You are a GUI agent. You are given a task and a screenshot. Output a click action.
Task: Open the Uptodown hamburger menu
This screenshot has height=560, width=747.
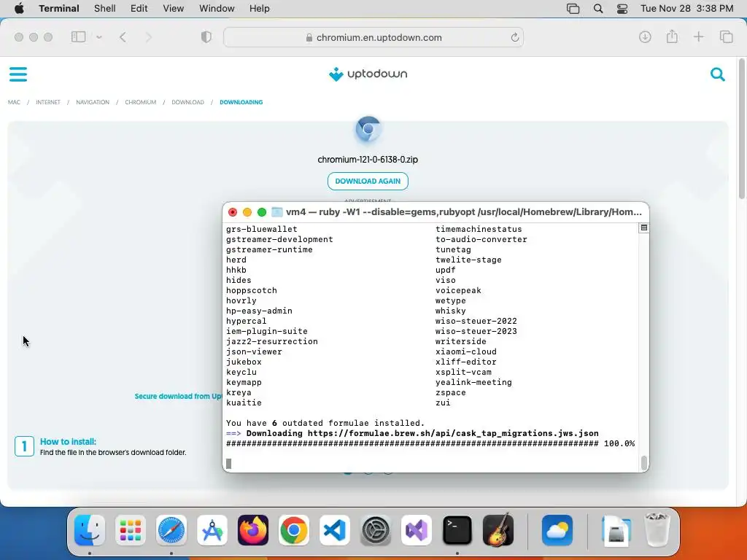tap(18, 74)
